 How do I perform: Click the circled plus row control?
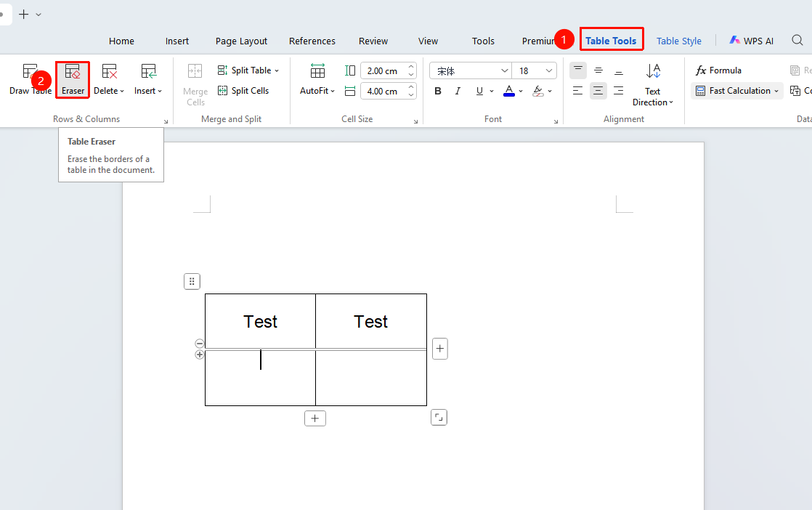pos(200,355)
